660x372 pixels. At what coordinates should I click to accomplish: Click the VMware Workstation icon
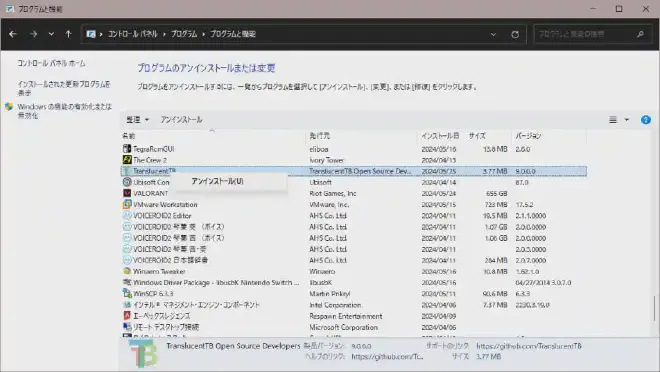click(x=127, y=205)
